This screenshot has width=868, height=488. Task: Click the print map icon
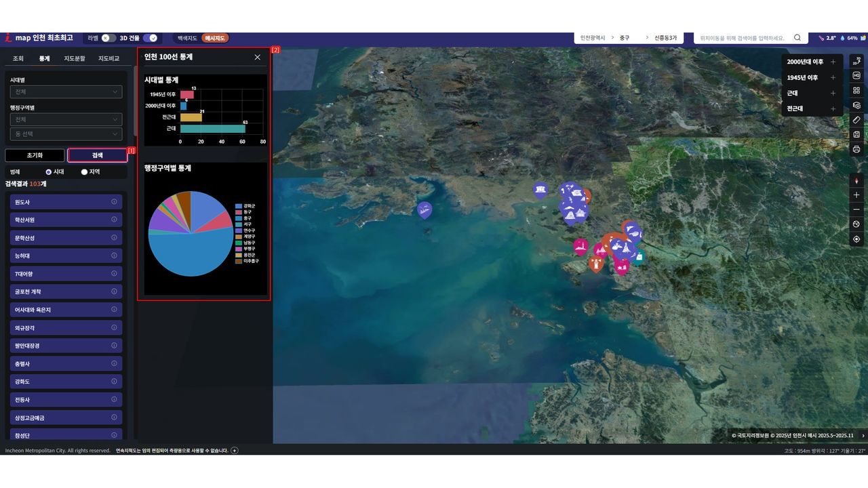pos(856,149)
